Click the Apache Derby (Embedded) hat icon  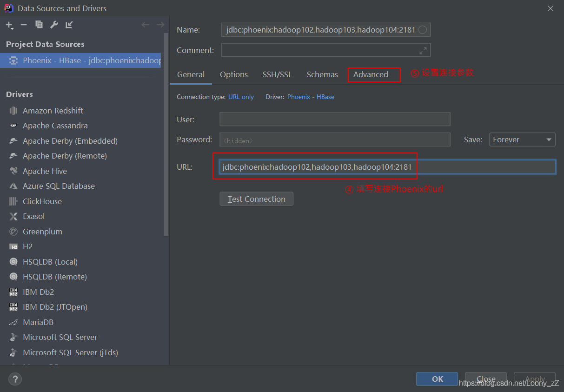coord(13,141)
